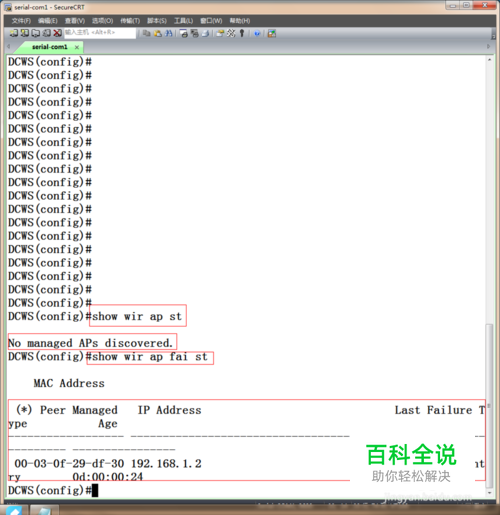Click the Connect icon in the toolbar
This screenshot has width=500, height=515.
click(x=14, y=33)
